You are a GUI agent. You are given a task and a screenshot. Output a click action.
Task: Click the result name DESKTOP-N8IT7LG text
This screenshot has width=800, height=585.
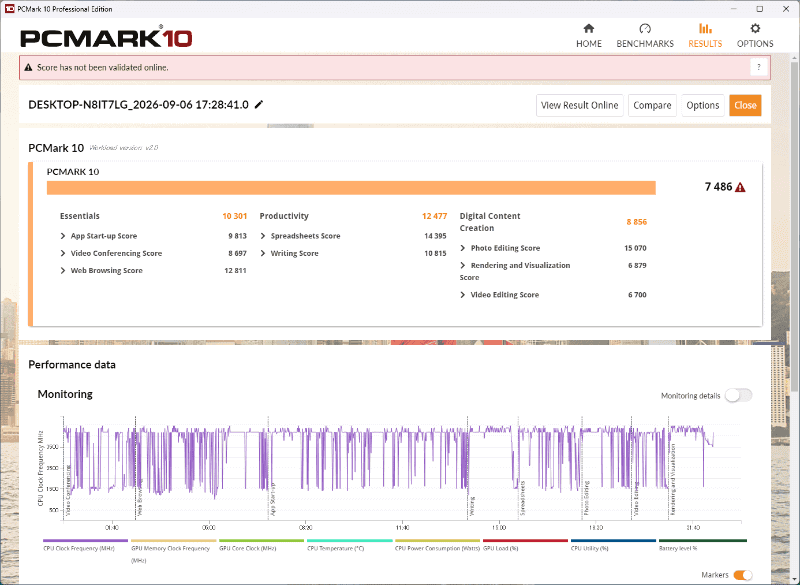pyautogui.click(x=138, y=105)
